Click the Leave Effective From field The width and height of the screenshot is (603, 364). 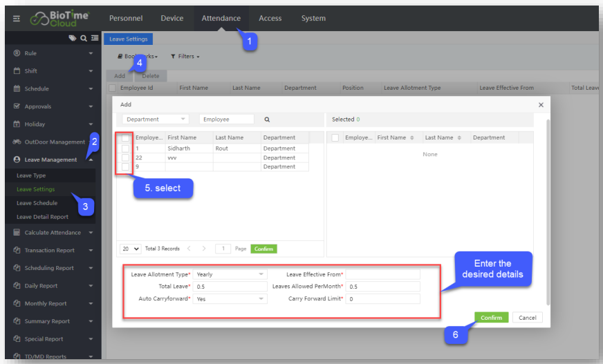pos(382,274)
